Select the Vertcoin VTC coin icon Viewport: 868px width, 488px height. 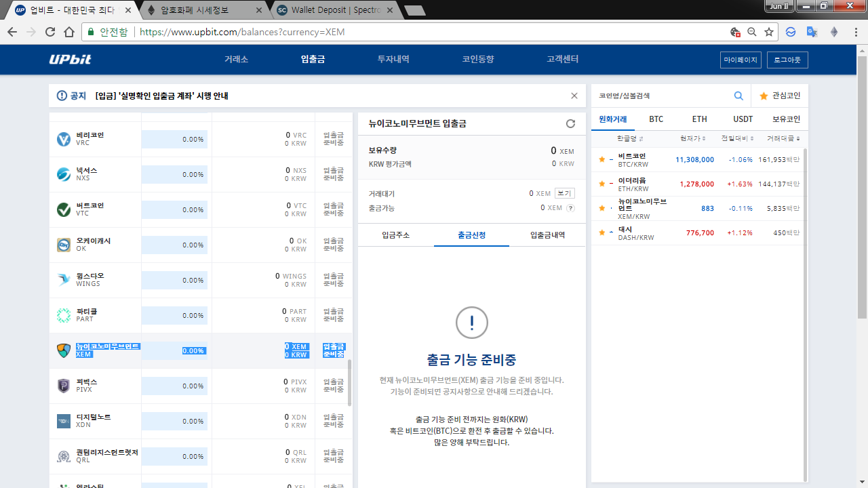64,209
